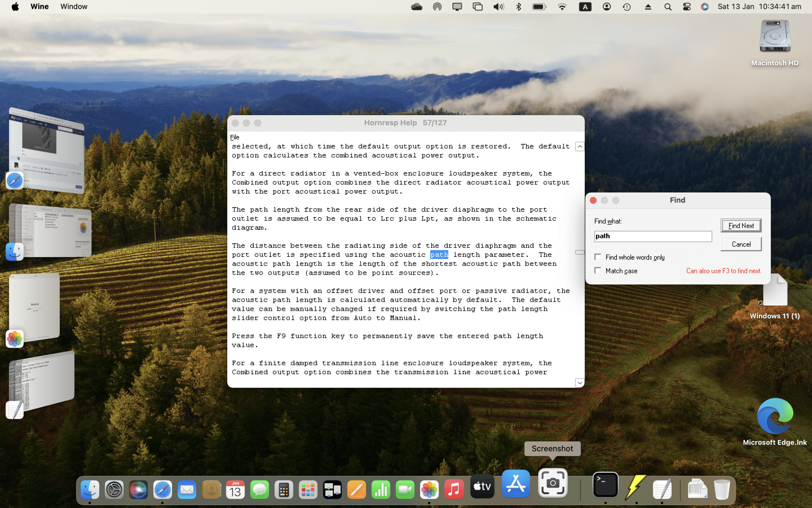This screenshot has width=812, height=508.
Task: Switch to the Safari Stage Manager thumbnail
Action: (46, 151)
